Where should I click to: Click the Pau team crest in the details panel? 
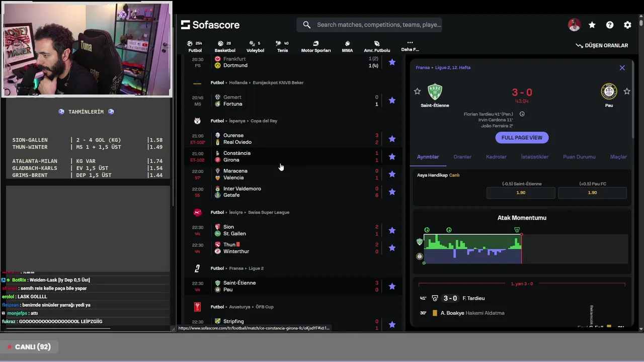point(609,92)
